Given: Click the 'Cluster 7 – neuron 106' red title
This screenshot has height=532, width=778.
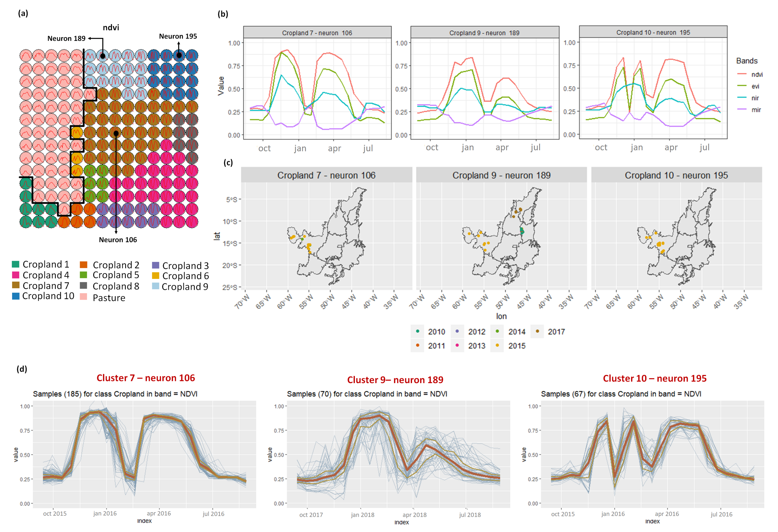Looking at the screenshot, I should 146,378.
